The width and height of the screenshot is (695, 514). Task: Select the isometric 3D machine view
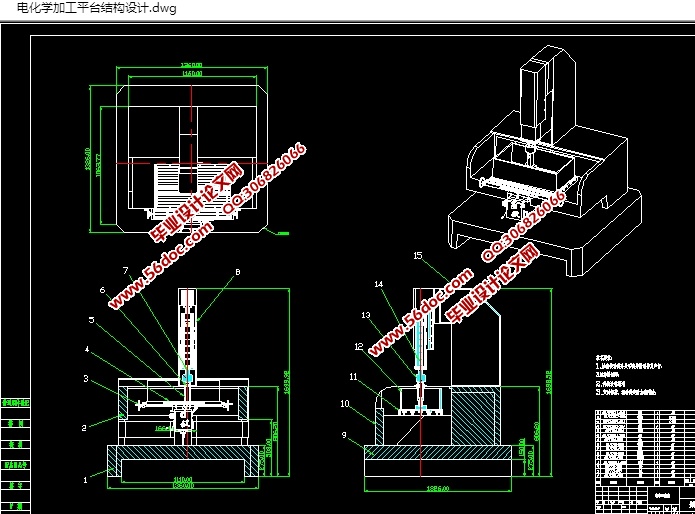[x=545, y=170]
